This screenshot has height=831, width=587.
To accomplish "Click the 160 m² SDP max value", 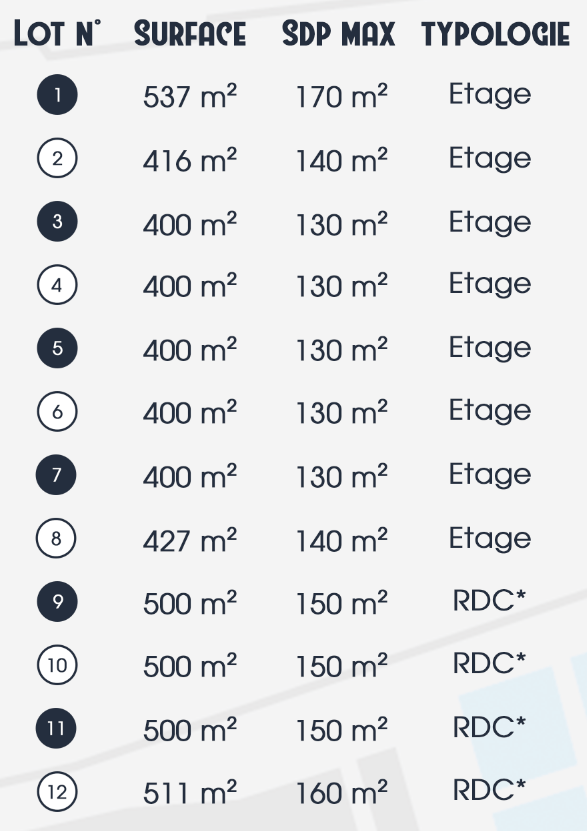I will pos(342,793).
